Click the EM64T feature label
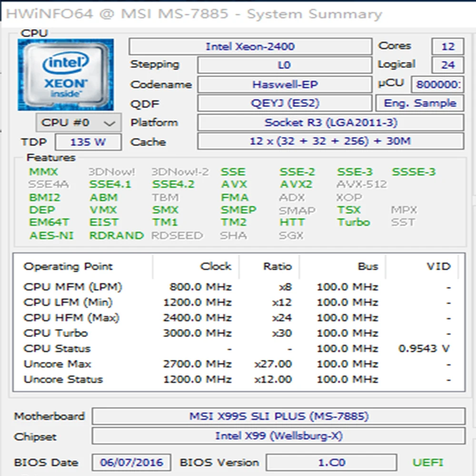The image size is (476, 476). [x=49, y=222]
